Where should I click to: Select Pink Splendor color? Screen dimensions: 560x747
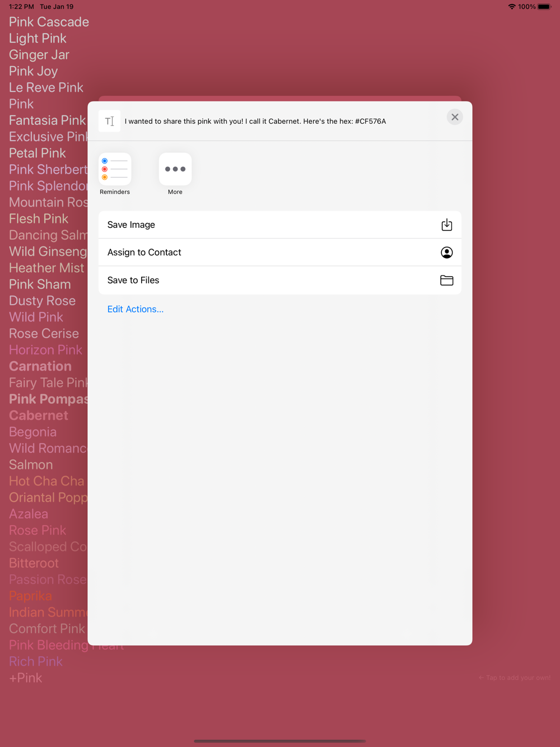click(x=48, y=186)
